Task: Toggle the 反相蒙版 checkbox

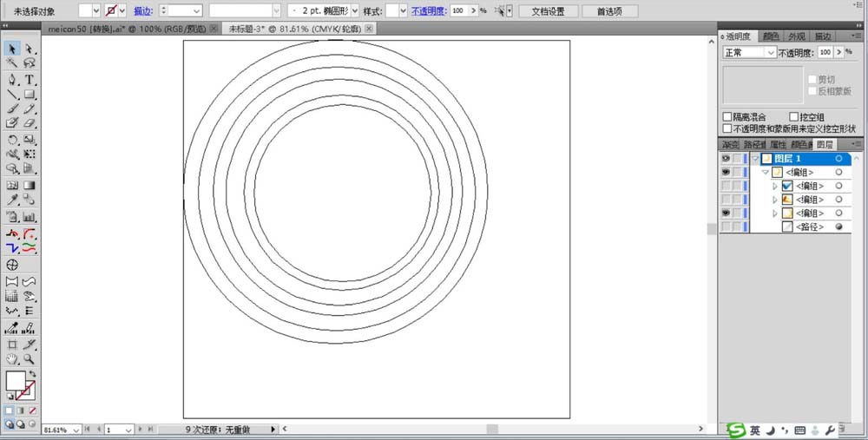Action: click(812, 91)
